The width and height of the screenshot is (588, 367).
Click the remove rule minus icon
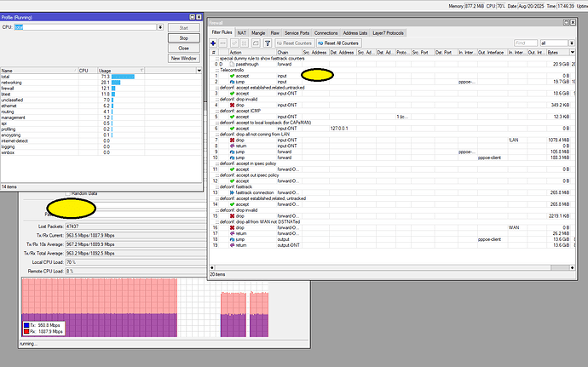[x=222, y=42]
